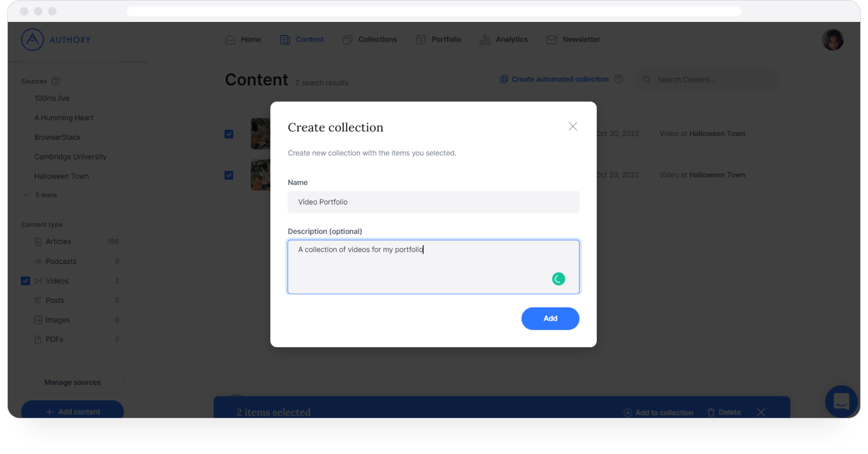Open the user profile avatar
The width and height of the screenshot is (868, 454).
833,40
